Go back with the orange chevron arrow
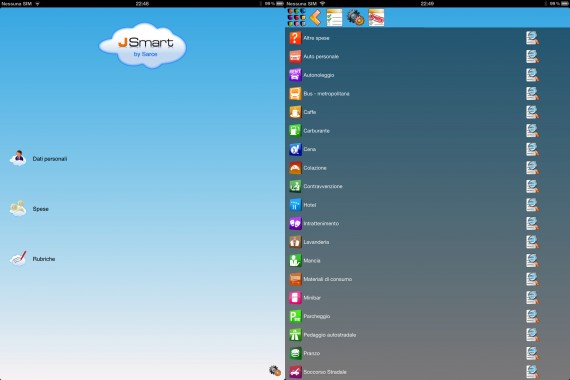The width and height of the screenshot is (570, 380). click(315, 17)
